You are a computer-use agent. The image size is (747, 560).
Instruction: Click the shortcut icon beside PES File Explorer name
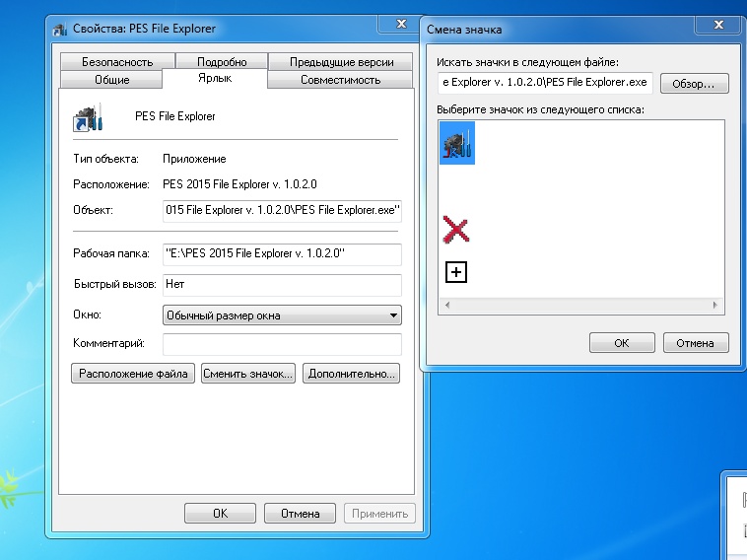click(x=88, y=117)
